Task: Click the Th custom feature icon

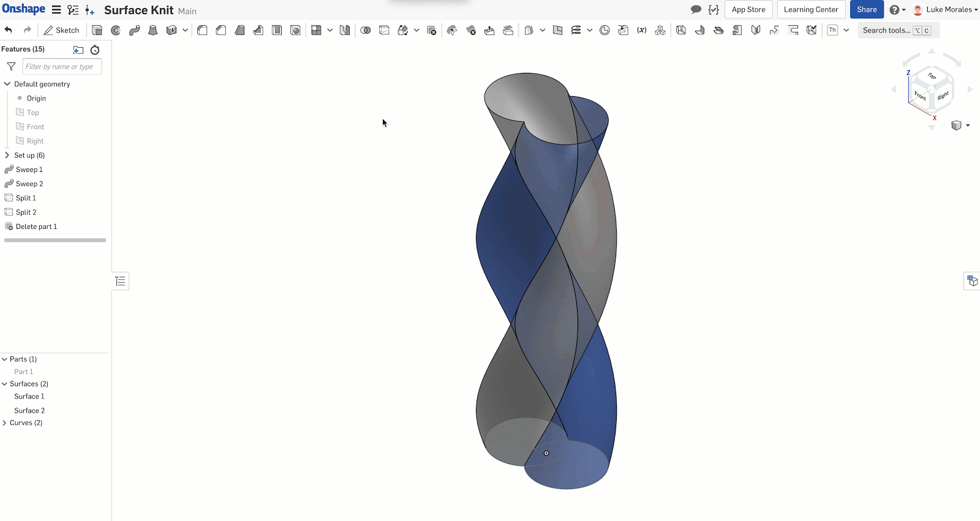Action: coord(832,30)
